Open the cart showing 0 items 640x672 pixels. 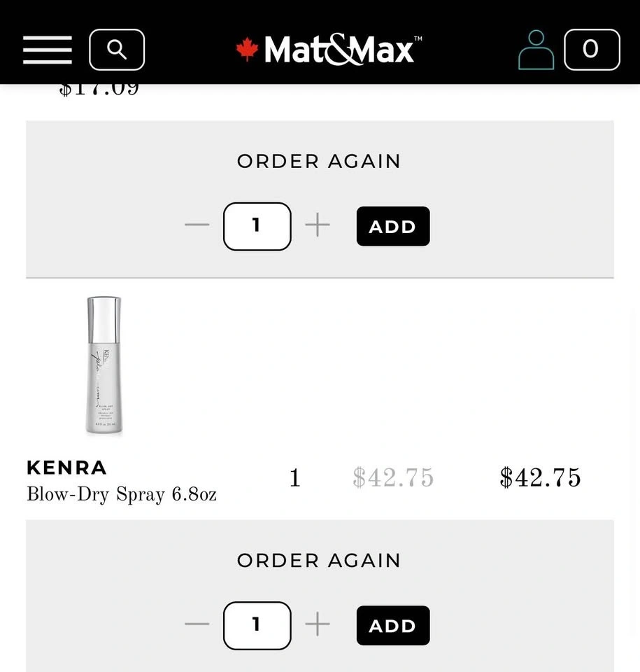point(591,50)
